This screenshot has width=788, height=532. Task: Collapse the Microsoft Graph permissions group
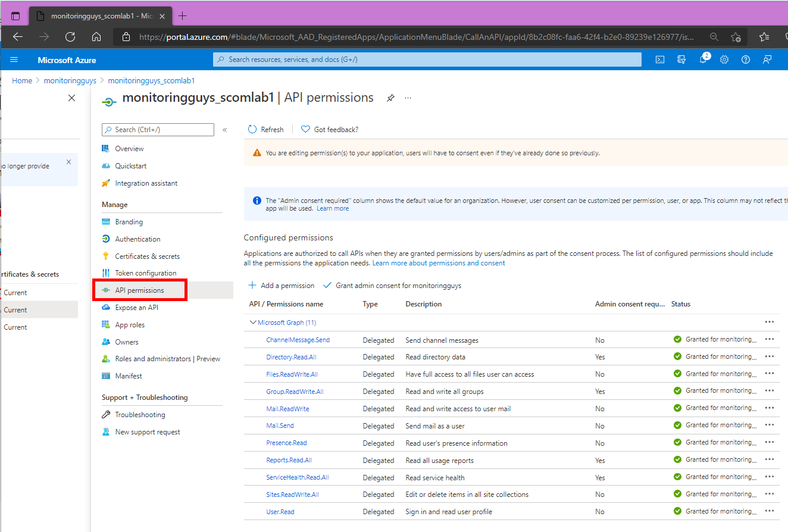click(253, 322)
